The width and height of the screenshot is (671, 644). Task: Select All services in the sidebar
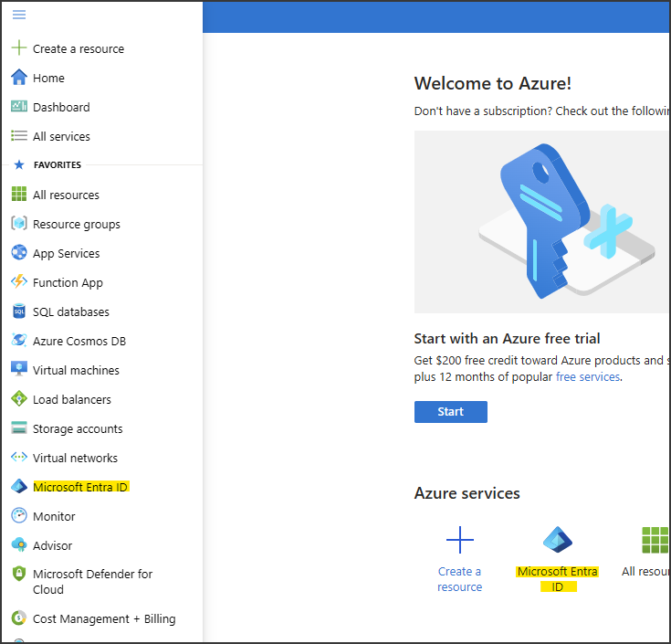61,136
